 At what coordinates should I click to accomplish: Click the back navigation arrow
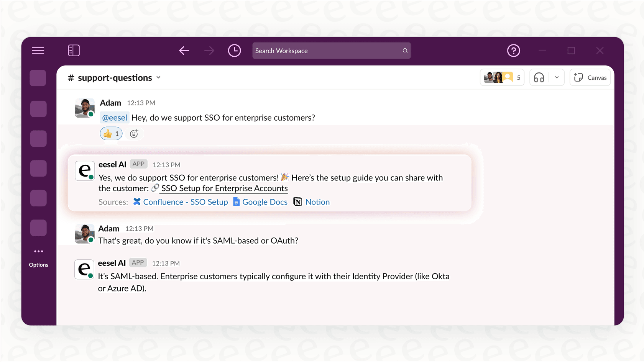tap(184, 50)
